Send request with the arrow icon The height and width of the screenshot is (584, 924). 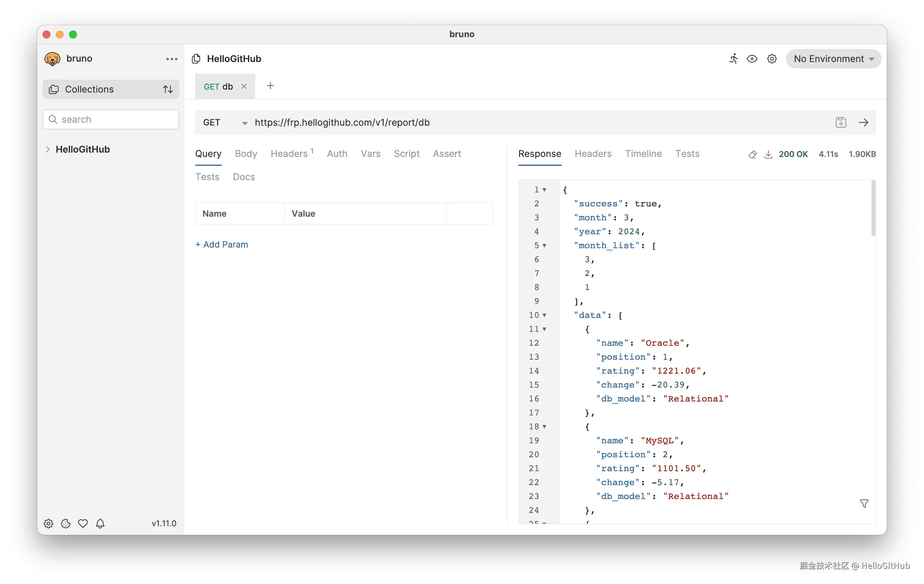[863, 122]
